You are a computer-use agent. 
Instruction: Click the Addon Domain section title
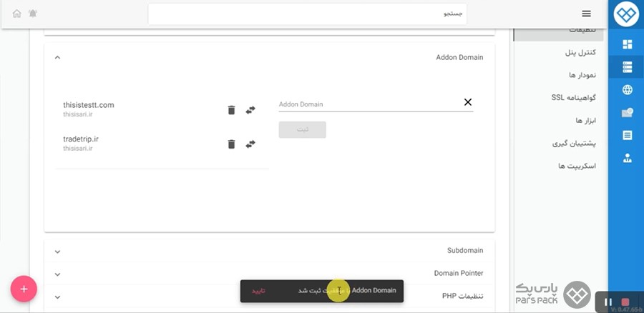click(x=459, y=57)
